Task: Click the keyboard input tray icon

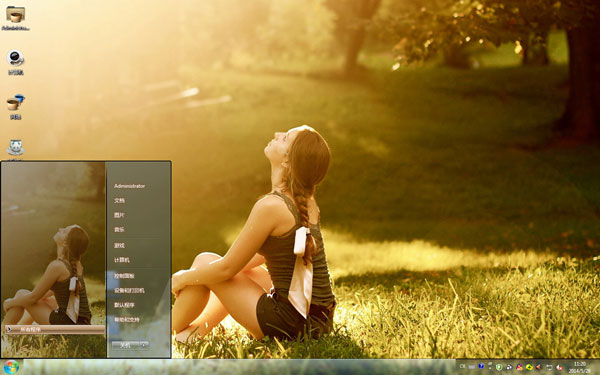Action: coord(472,367)
